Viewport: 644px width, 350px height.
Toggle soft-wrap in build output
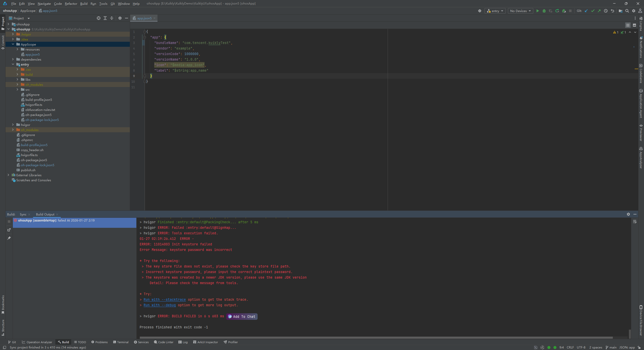[635, 222]
